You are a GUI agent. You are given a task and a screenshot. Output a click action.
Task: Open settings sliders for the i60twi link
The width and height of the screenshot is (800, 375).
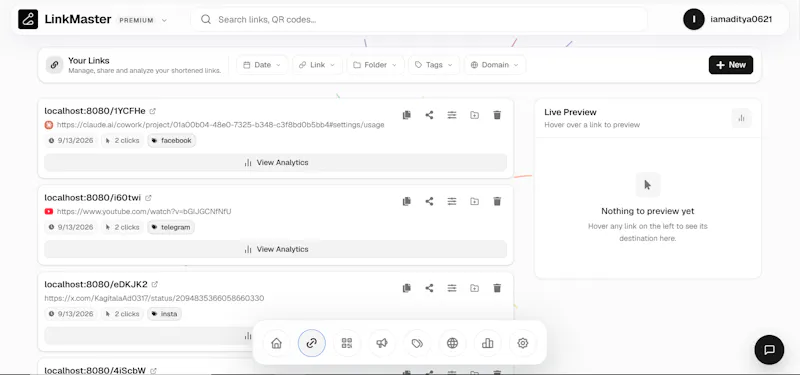(x=452, y=202)
